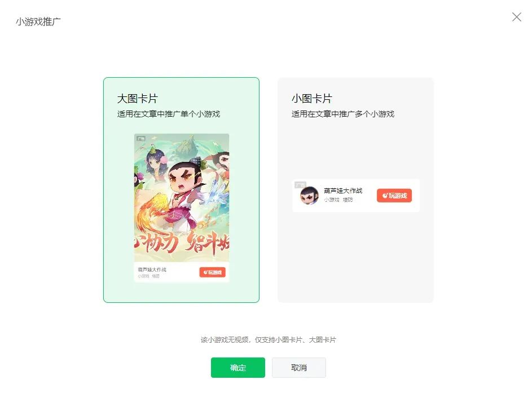The image size is (532, 393).
Task: Click the 广告 tag on small card
Action: tap(300, 185)
